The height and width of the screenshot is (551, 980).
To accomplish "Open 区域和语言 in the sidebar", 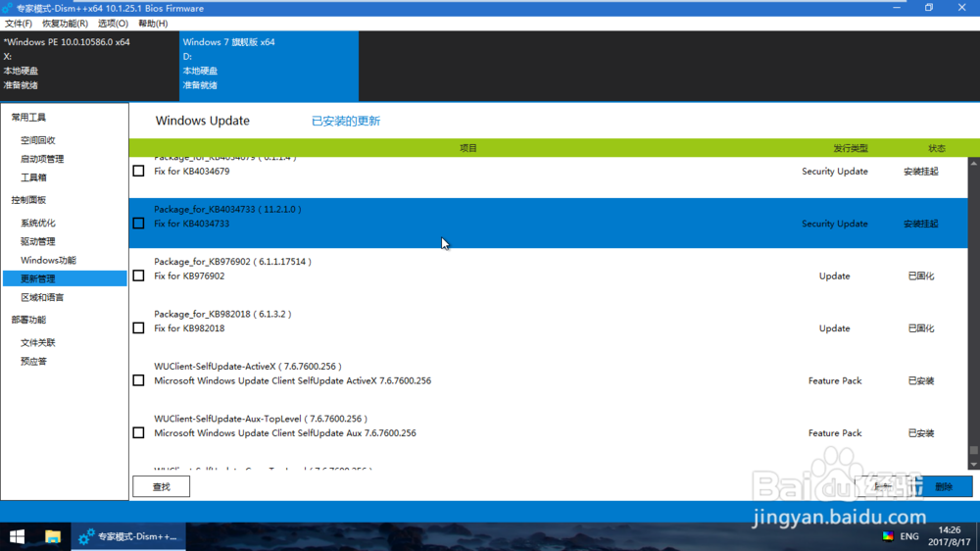I will tap(42, 297).
